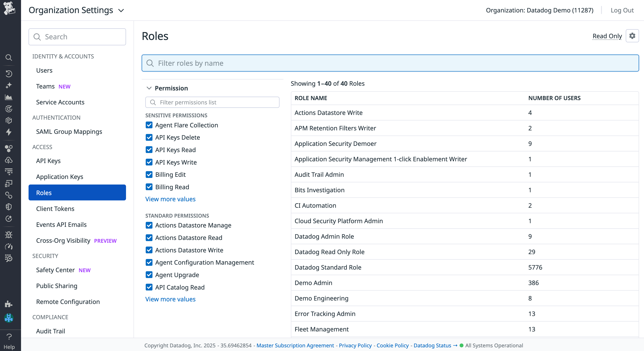Open the sidebar search icon
The width and height of the screenshot is (644, 351).
click(9, 58)
